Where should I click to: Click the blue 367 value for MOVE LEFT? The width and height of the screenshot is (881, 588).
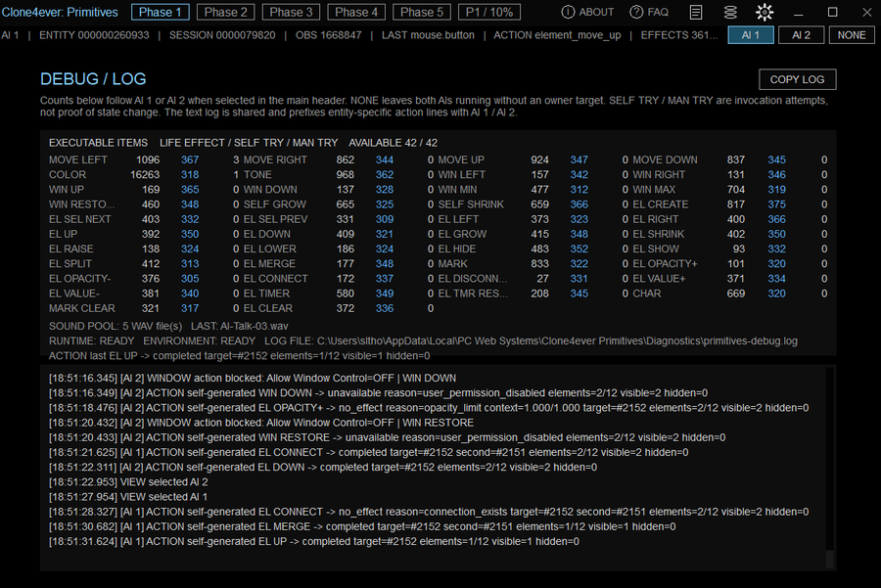[190, 159]
